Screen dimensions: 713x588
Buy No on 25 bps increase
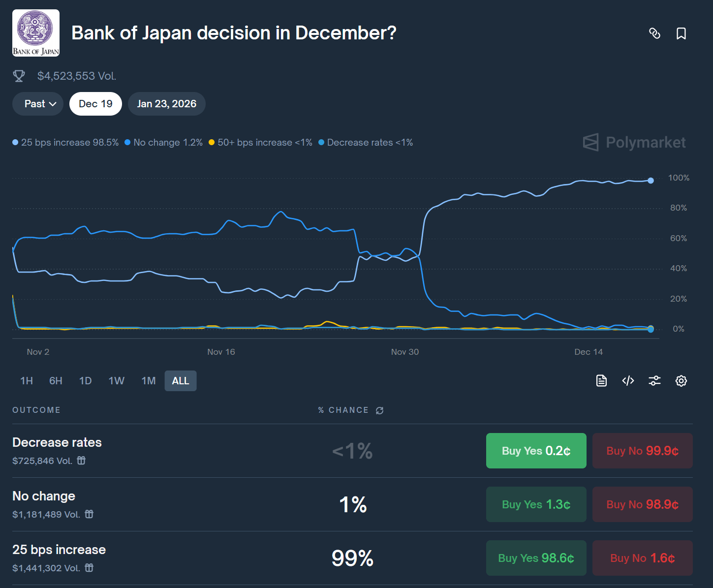(642, 558)
